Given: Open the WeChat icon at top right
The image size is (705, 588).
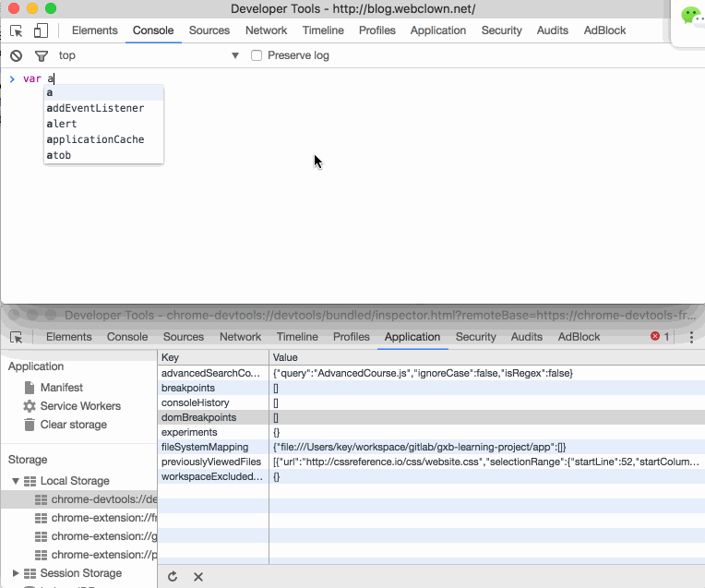Looking at the screenshot, I should point(692,17).
